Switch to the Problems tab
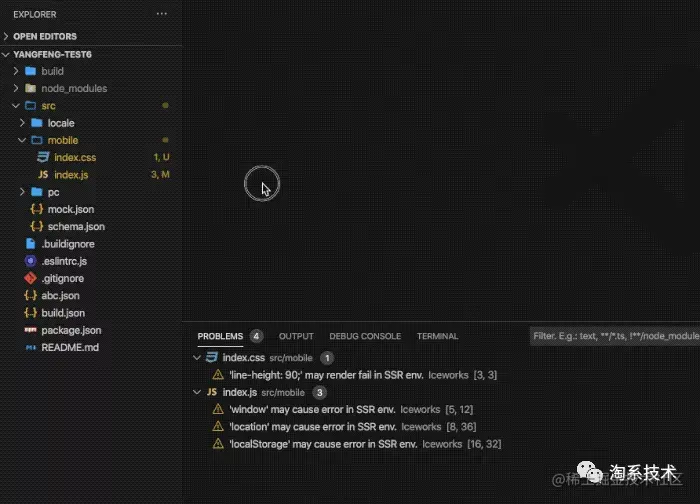The image size is (700, 504). click(220, 336)
